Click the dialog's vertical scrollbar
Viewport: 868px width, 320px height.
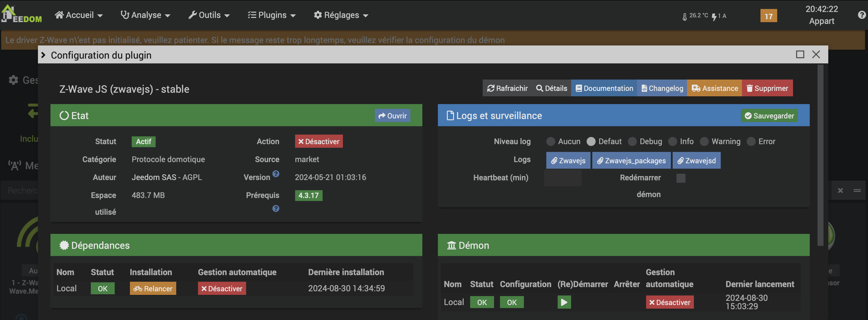820,155
